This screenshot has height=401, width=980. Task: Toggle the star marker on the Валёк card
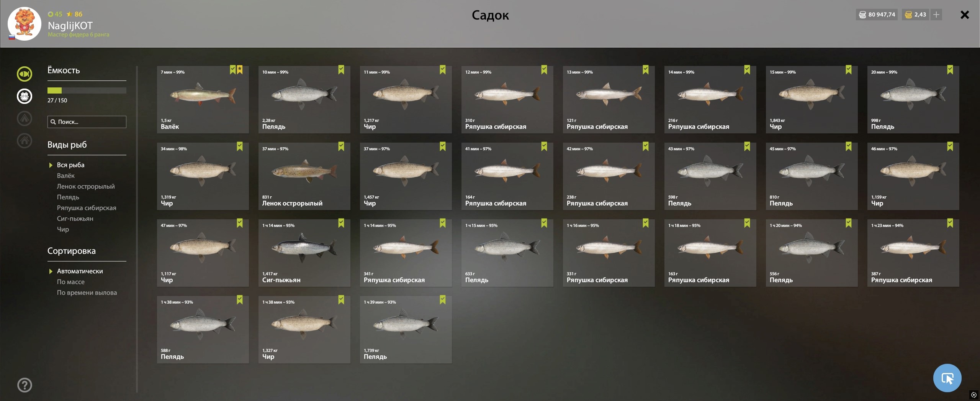(240, 69)
